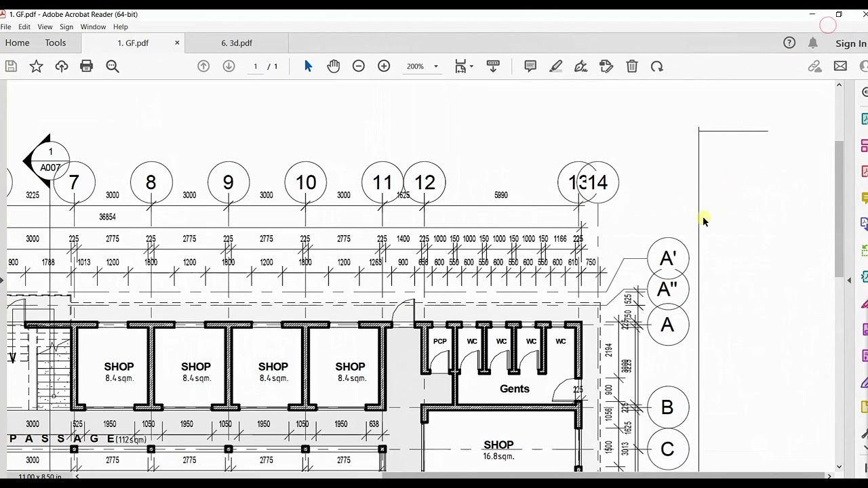Click the Fit to width page icon
Viewport: 868px width, 488px height.
click(461, 66)
